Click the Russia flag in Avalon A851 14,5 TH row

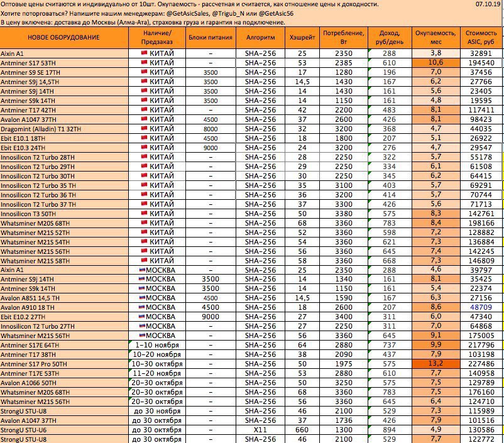pos(142,298)
